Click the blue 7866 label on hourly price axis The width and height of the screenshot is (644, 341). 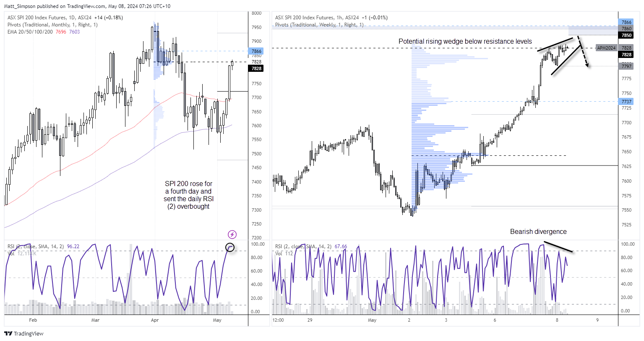click(x=626, y=22)
